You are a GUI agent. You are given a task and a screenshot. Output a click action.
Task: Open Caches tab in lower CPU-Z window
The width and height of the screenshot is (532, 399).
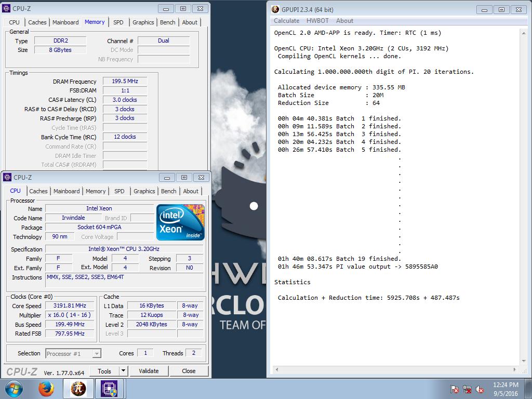point(38,191)
